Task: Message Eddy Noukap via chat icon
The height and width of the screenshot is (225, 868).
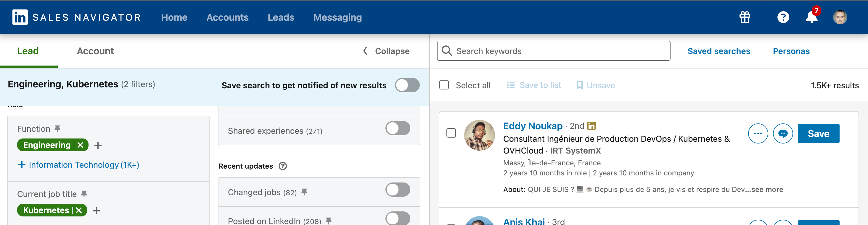Action: point(783,133)
